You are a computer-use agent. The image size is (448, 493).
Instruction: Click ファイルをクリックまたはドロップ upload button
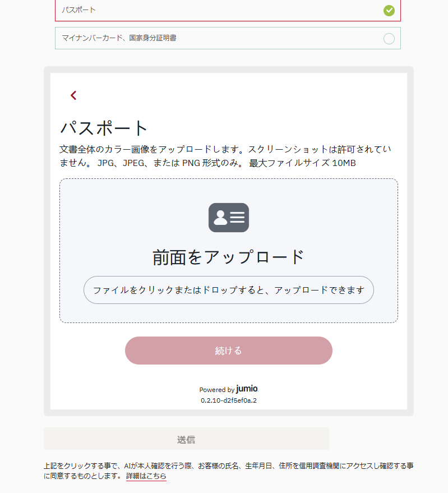click(x=228, y=290)
